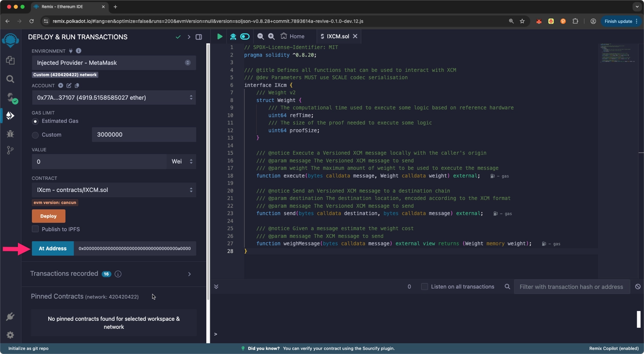Click the orange Deploy button

point(49,216)
